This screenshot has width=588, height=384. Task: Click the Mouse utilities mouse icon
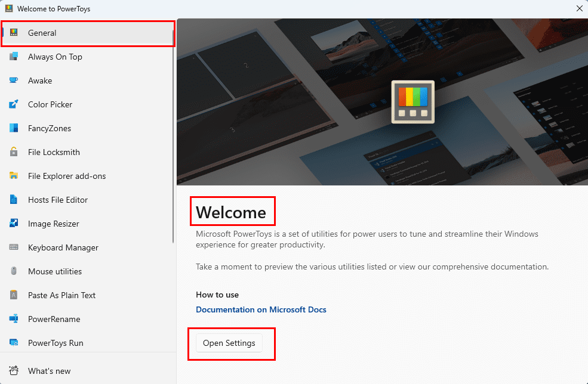coord(14,271)
